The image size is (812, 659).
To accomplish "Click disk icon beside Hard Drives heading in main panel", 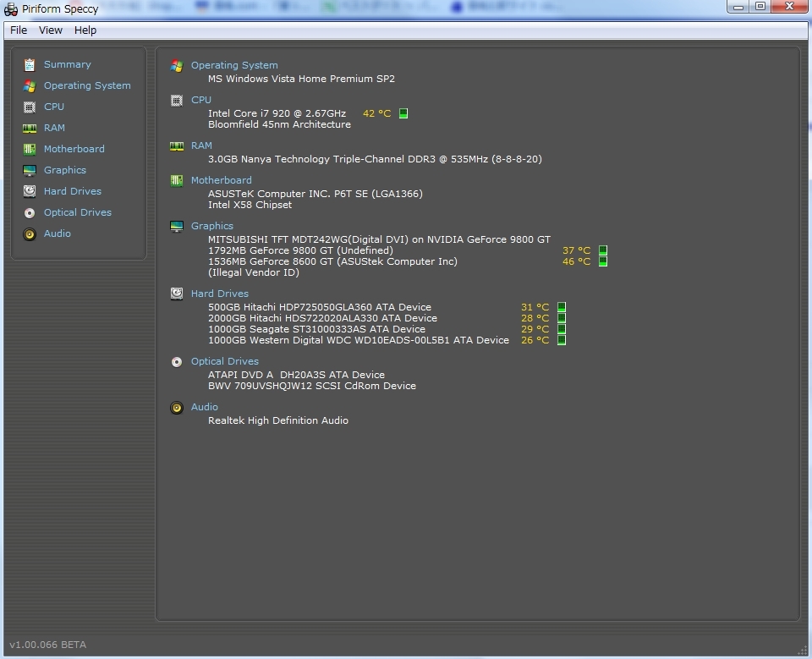I will [177, 294].
